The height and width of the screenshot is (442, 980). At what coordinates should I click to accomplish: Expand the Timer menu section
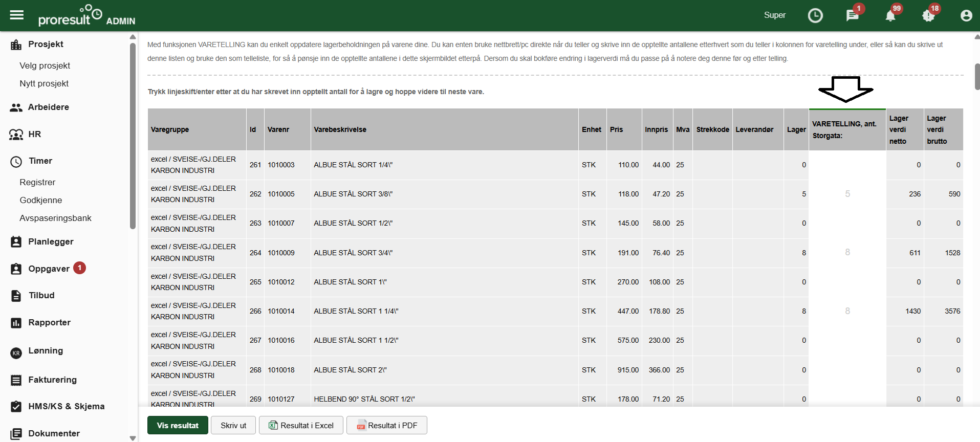pyautogui.click(x=40, y=161)
